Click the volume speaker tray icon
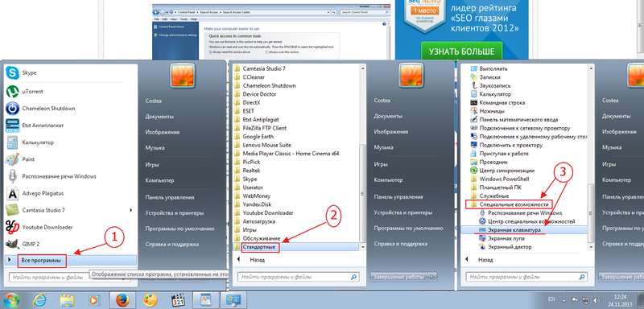The height and width of the screenshot is (309, 644). click(596, 300)
